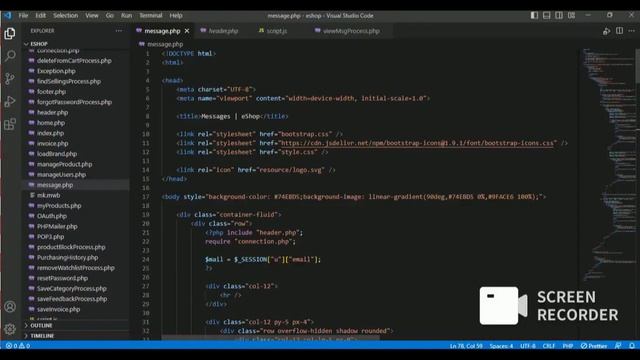
Task: Switch to the viewMsgProcess.php tab
Action: 351,31
